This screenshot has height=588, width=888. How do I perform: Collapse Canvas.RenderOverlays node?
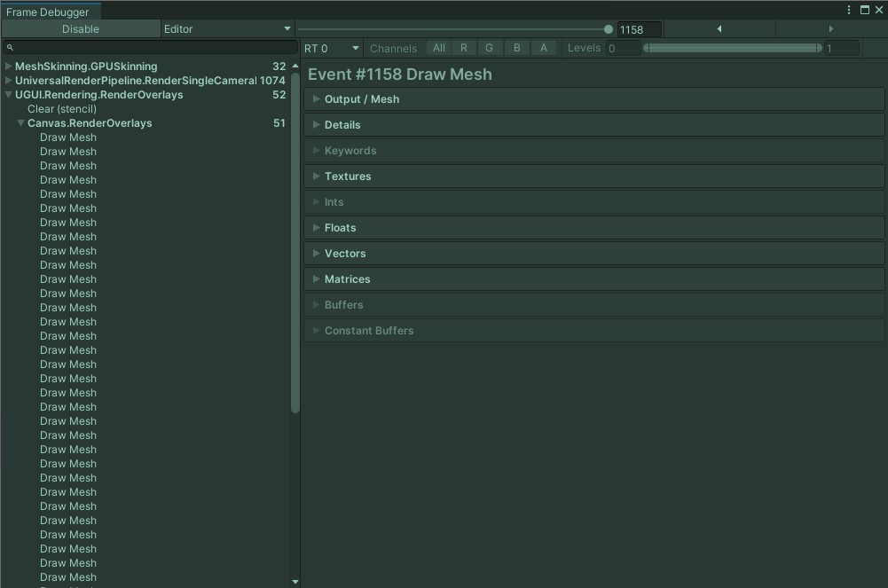point(21,122)
